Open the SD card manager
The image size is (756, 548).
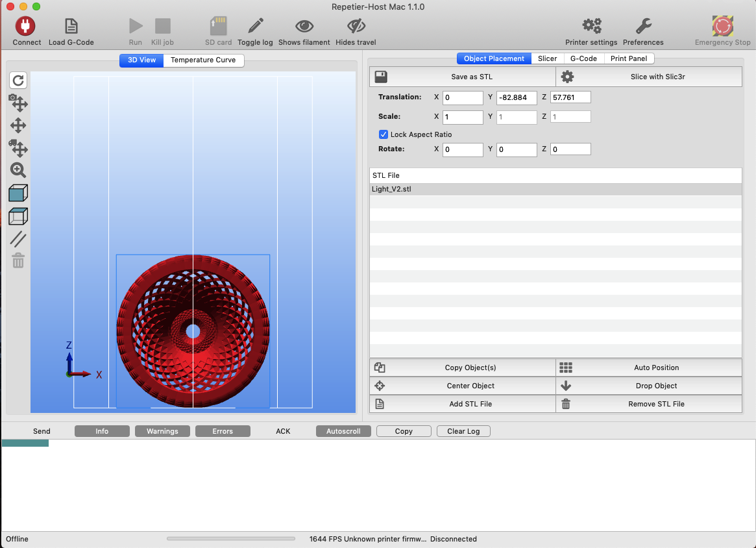point(219,26)
